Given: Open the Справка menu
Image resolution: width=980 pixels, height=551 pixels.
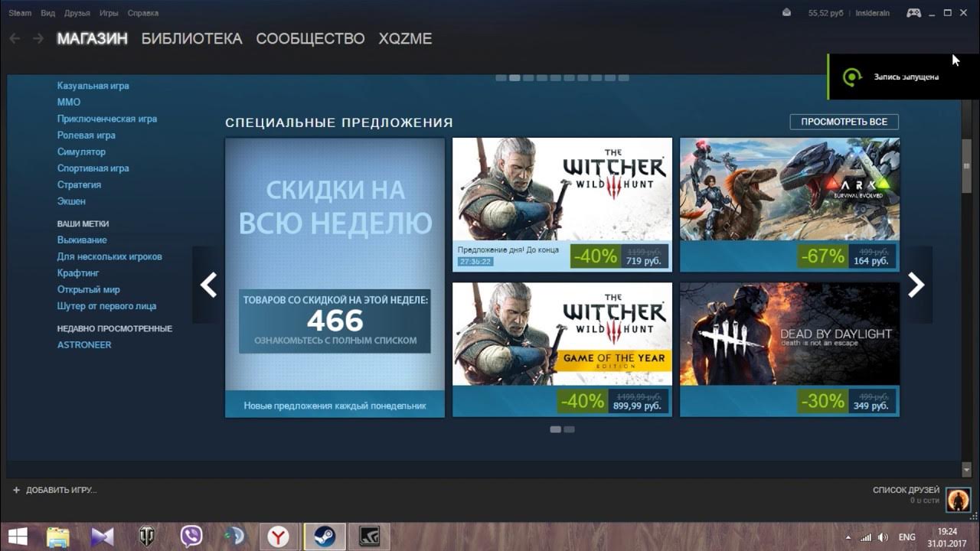Looking at the screenshot, I should click(x=143, y=13).
